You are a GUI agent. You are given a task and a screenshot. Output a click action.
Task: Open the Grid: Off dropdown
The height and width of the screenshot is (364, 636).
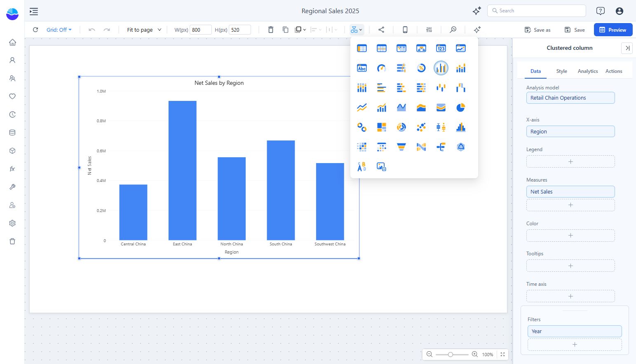click(59, 30)
